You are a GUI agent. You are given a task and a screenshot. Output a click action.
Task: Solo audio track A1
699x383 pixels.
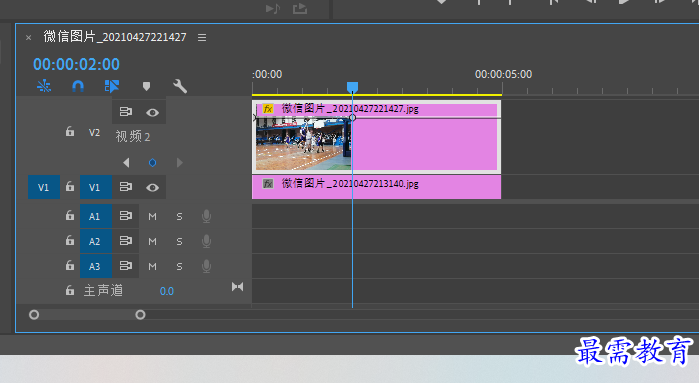[x=179, y=217]
